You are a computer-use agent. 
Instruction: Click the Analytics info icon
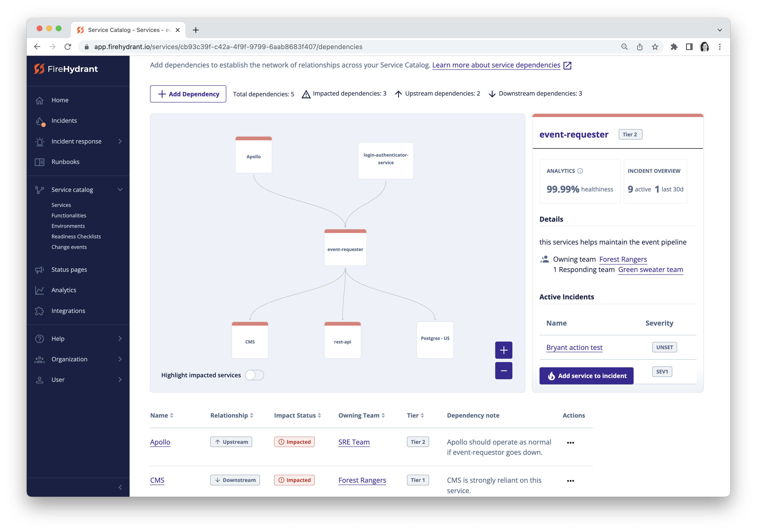(x=580, y=171)
